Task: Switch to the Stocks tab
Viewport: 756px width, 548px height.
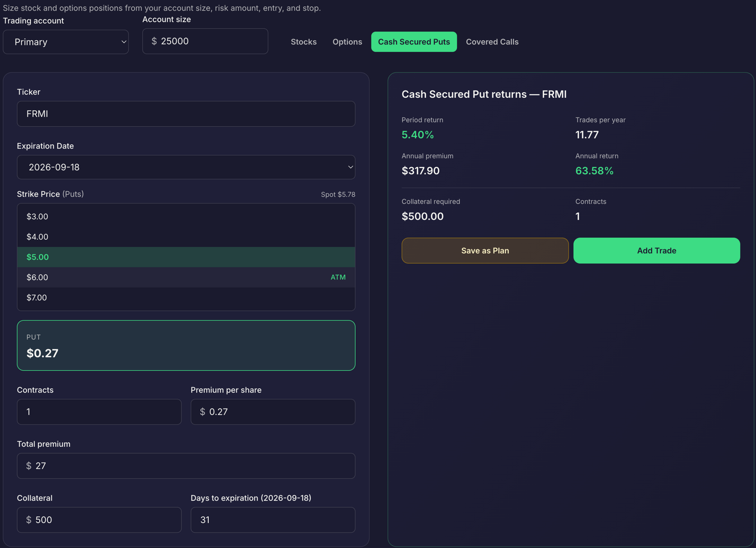Action: (x=303, y=42)
